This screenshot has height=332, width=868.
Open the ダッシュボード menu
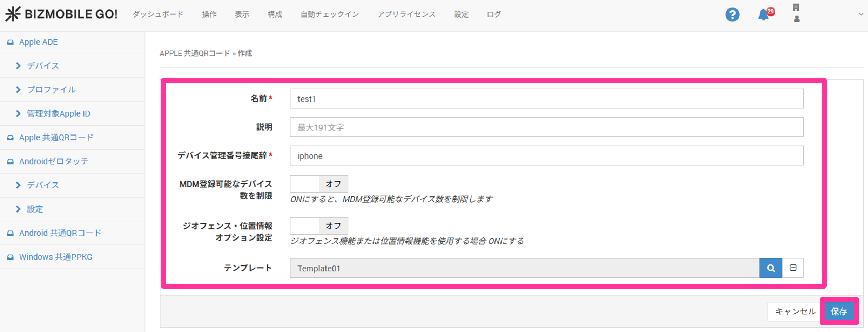158,14
